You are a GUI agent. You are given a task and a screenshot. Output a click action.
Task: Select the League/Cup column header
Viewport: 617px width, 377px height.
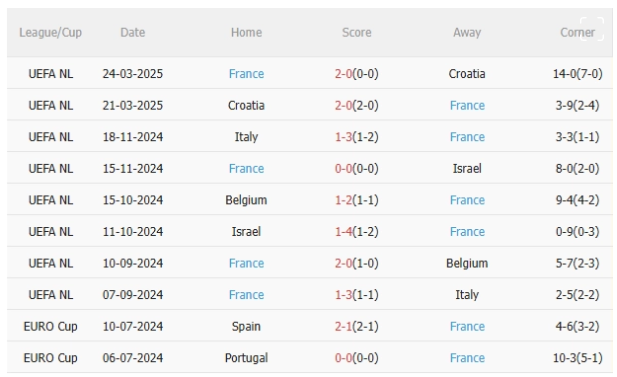click(x=50, y=32)
